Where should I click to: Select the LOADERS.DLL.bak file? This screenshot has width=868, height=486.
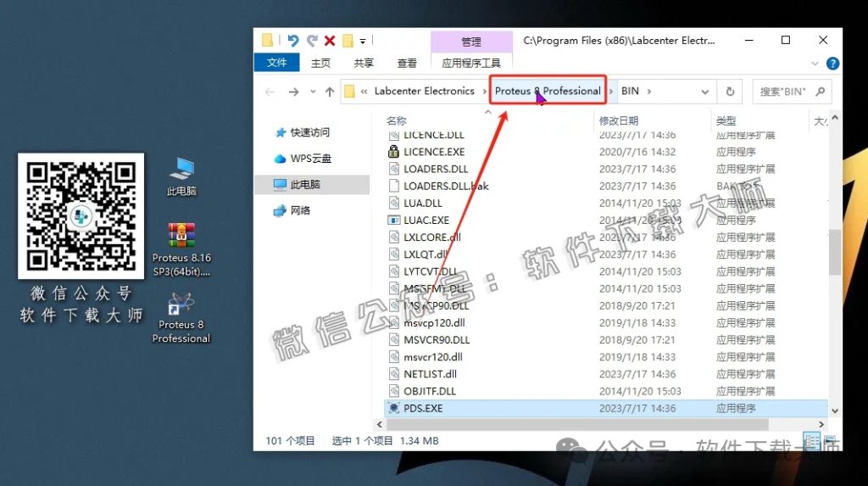pyautogui.click(x=446, y=187)
